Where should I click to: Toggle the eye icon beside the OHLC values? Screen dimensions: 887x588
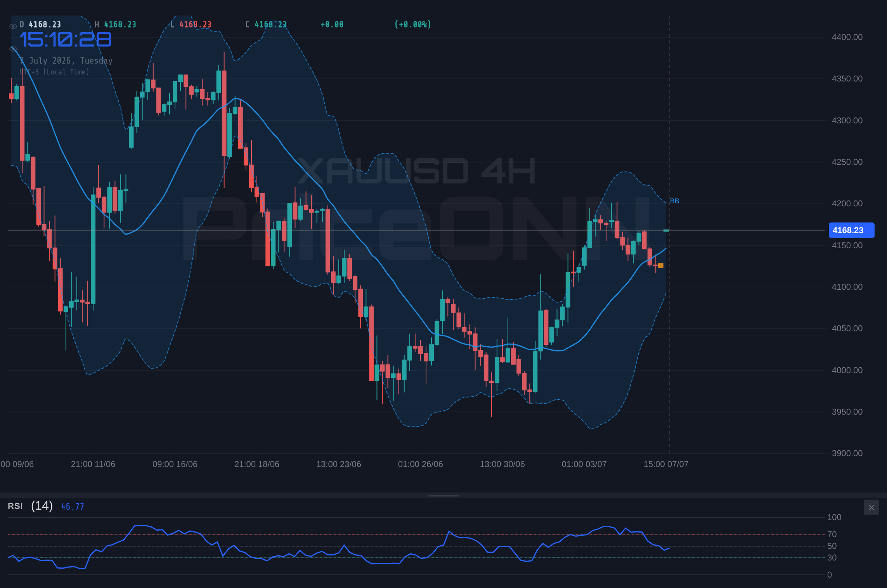[x=13, y=26]
